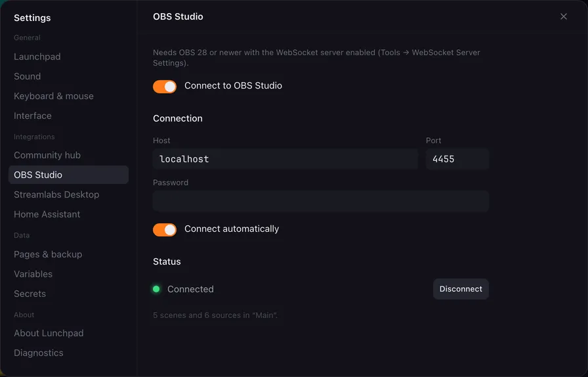The image size is (588, 377).
Task: Click the Disconnect button
Action: click(x=461, y=289)
